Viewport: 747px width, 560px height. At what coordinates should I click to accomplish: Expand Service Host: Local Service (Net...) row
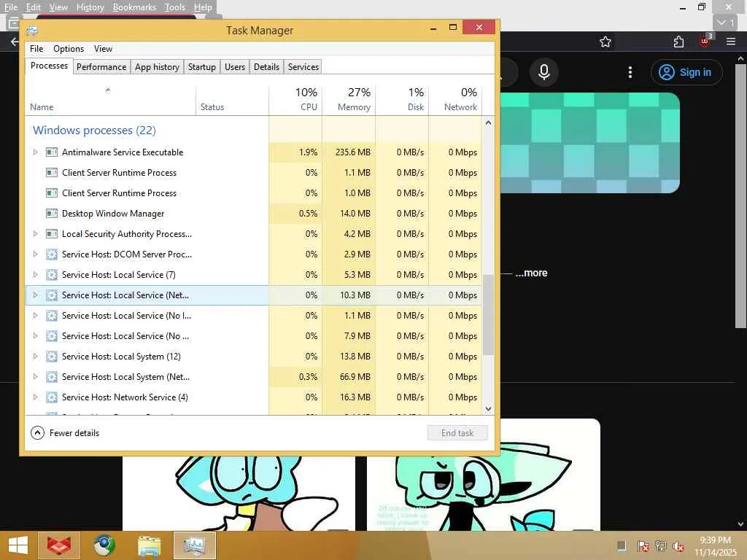[35, 295]
